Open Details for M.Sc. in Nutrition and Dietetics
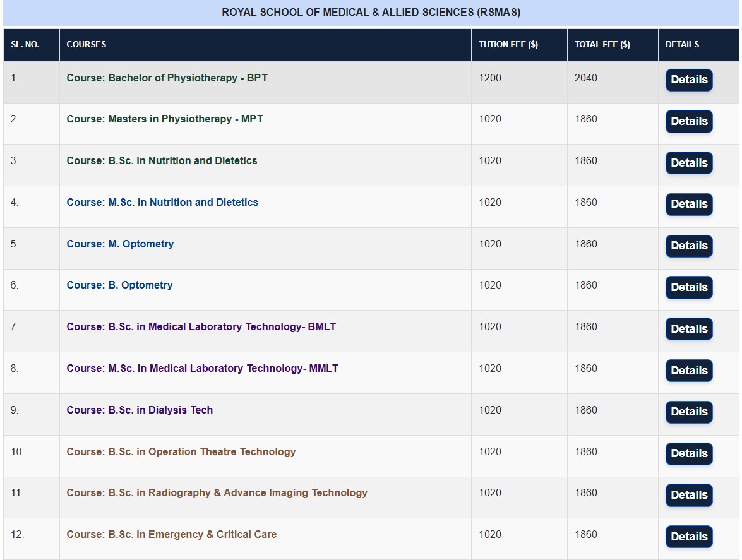 click(688, 204)
